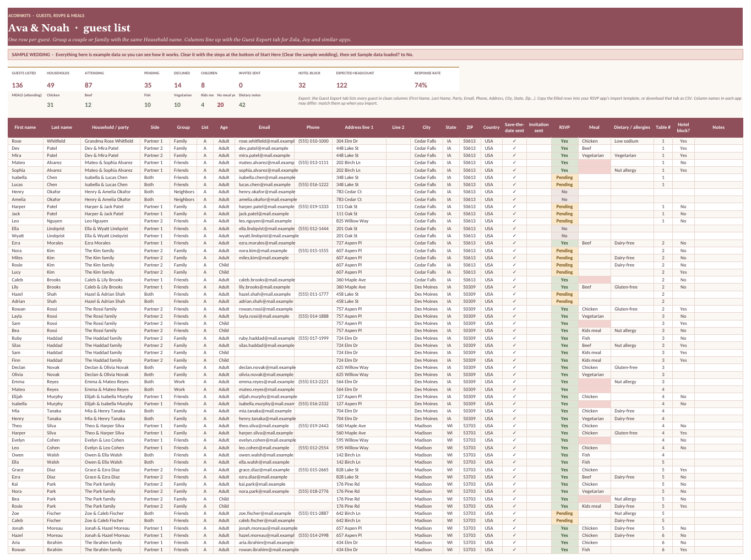Click the 'First name' column header
751x560 pixels.
click(x=25, y=127)
